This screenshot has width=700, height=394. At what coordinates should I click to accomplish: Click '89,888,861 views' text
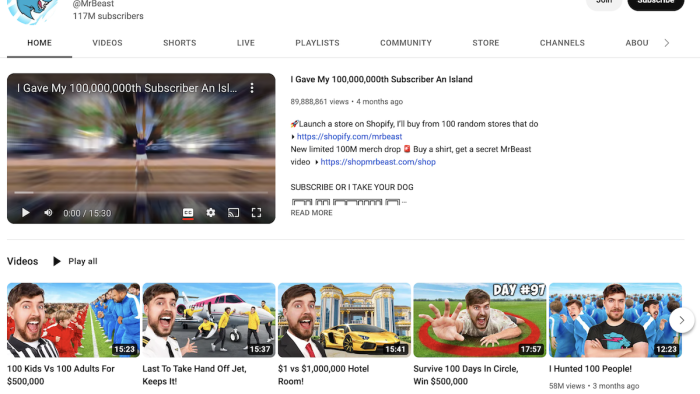tap(320, 102)
